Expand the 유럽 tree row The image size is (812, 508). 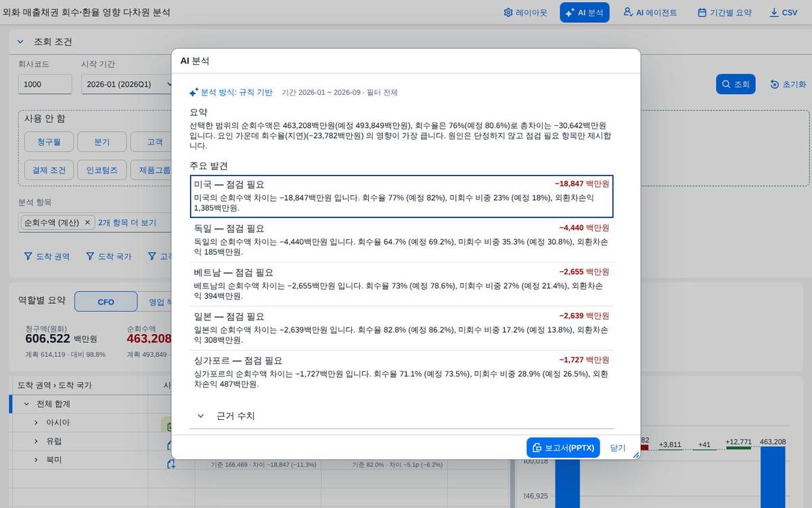tap(36, 441)
